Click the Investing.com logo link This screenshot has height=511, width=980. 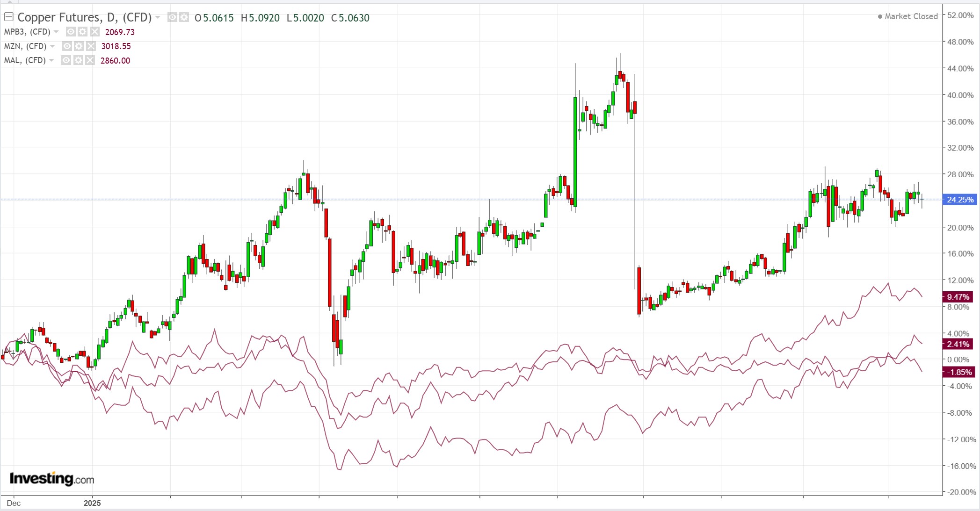(52, 479)
